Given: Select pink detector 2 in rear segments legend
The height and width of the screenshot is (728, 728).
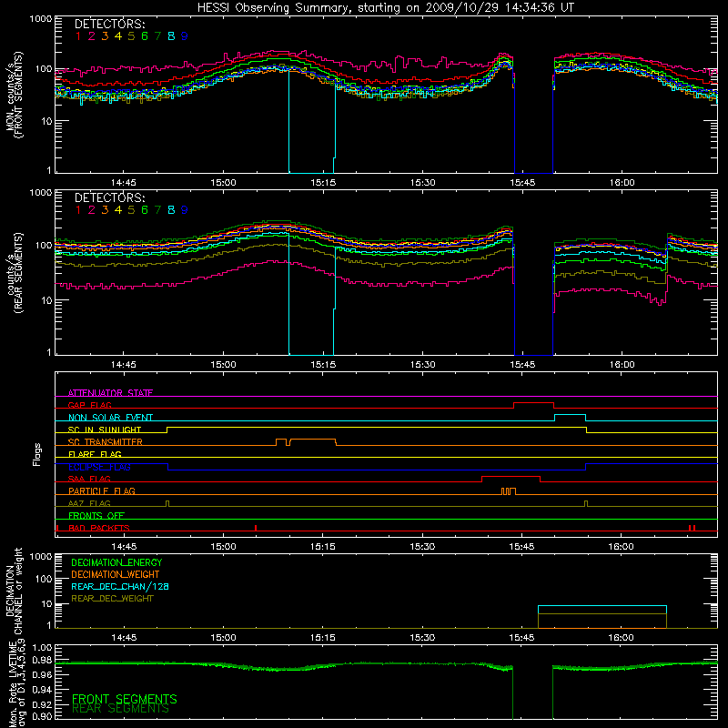Looking at the screenshot, I should tap(92, 210).
